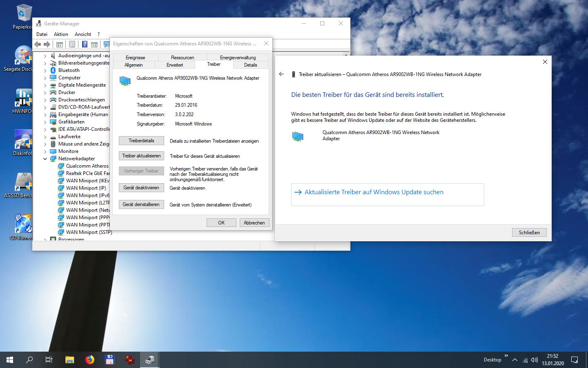Click OK in the properties dialog
Screen dimensions: 588x368
coord(221,223)
